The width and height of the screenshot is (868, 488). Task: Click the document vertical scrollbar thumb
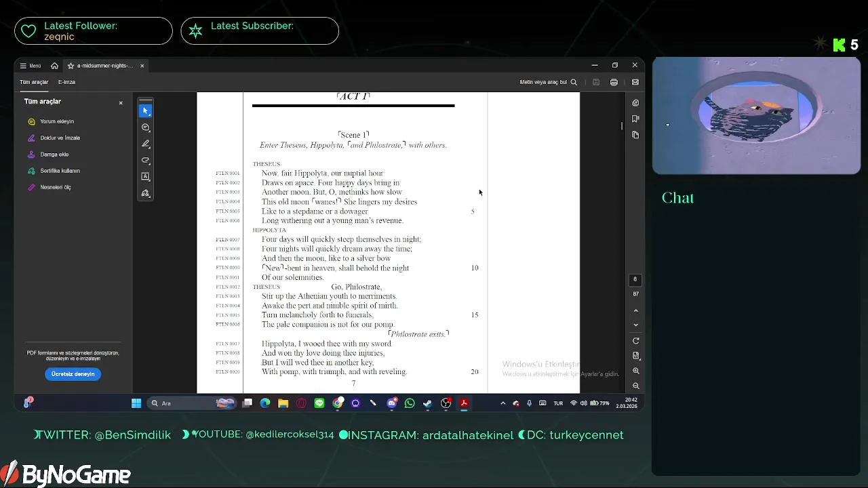[x=622, y=126]
